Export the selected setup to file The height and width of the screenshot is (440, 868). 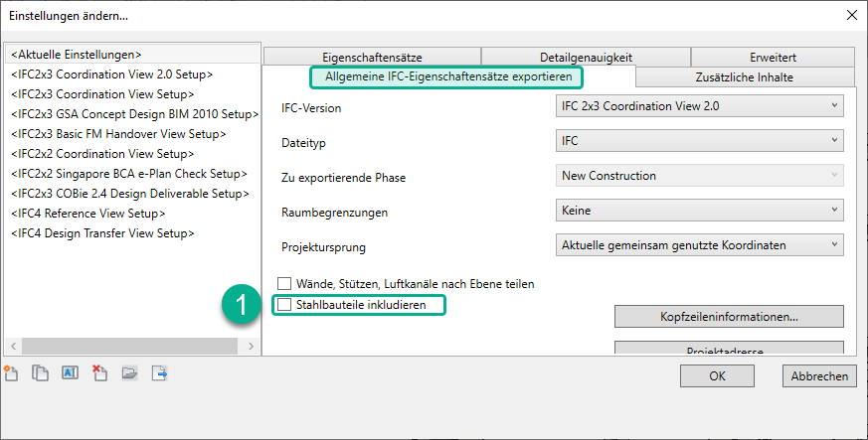(158, 373)
